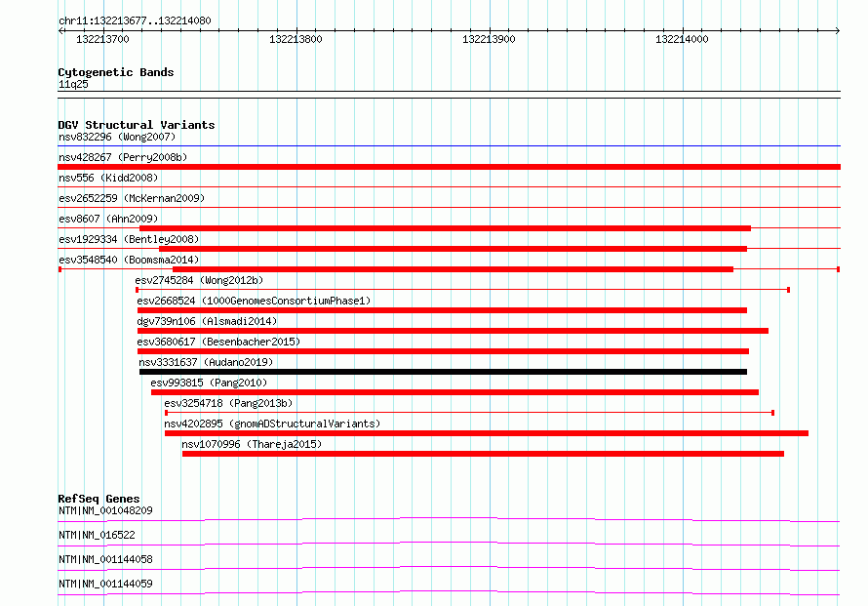Click ruler position 132213900
This screenshot has height=606, width=868.
[x=489, y=39]
